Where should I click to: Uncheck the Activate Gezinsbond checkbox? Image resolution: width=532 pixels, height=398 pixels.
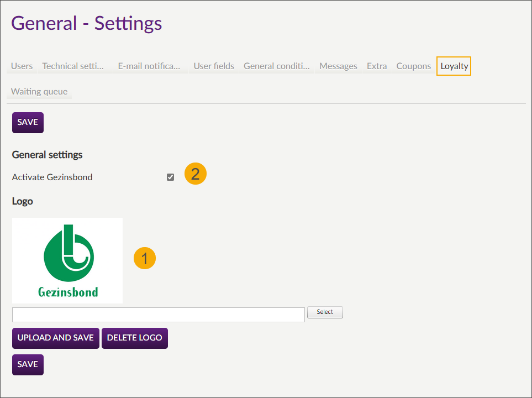170,177
